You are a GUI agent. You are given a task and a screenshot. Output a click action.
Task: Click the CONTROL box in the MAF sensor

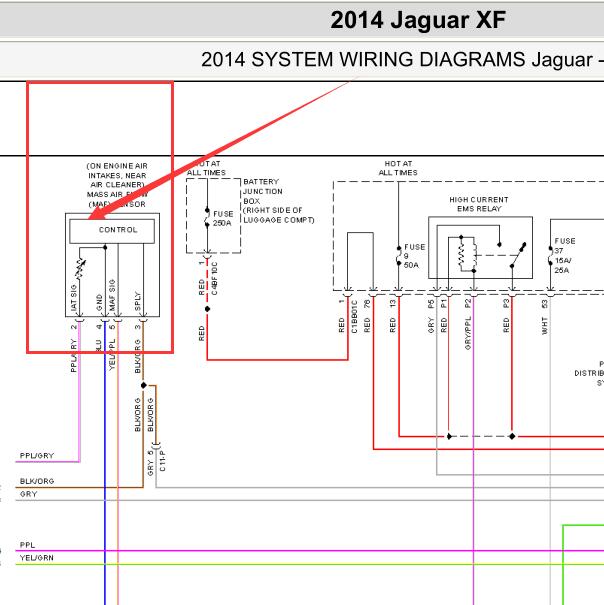pyautogui.click(x=112, y=231)
